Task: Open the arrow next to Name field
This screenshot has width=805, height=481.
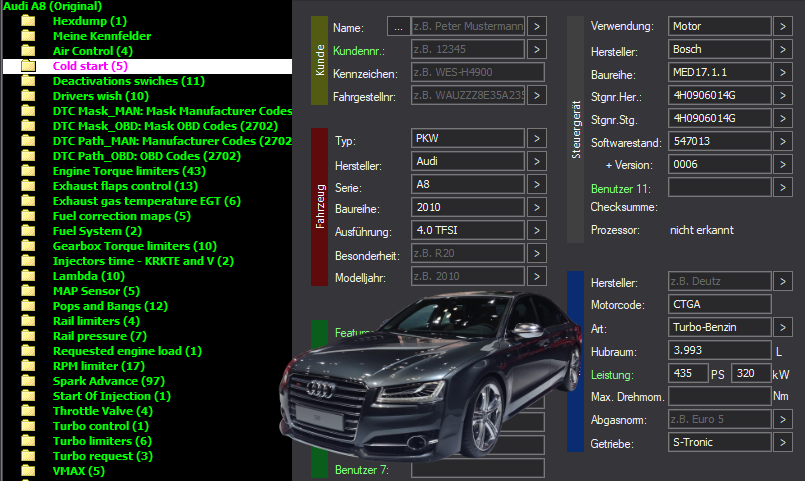Action: click(x=536, y=26)
